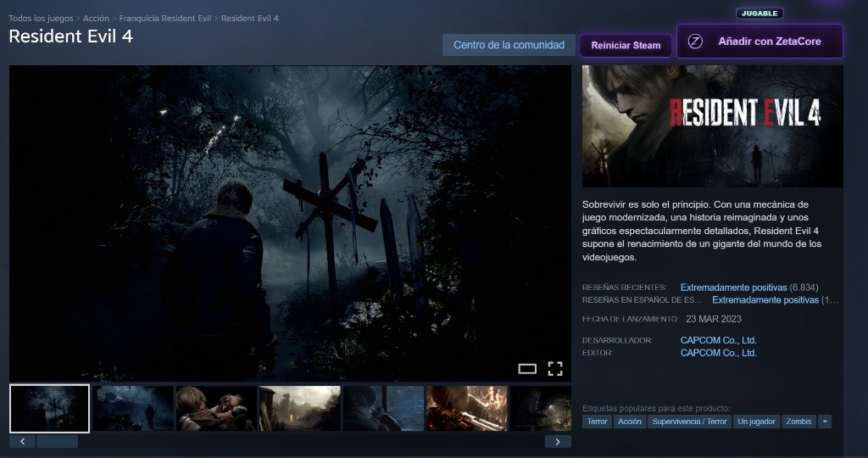Screen dimensions: 868x458
Task: Open Acción breadcrumb link
Action: coord(97,19)
